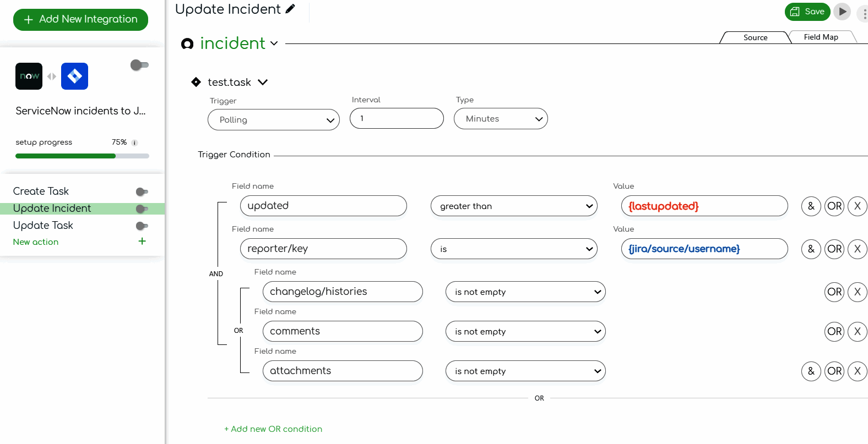This screenshot has height=444, width=868.
Task: Add OR condition on comments row
Action: coord(834,332)
